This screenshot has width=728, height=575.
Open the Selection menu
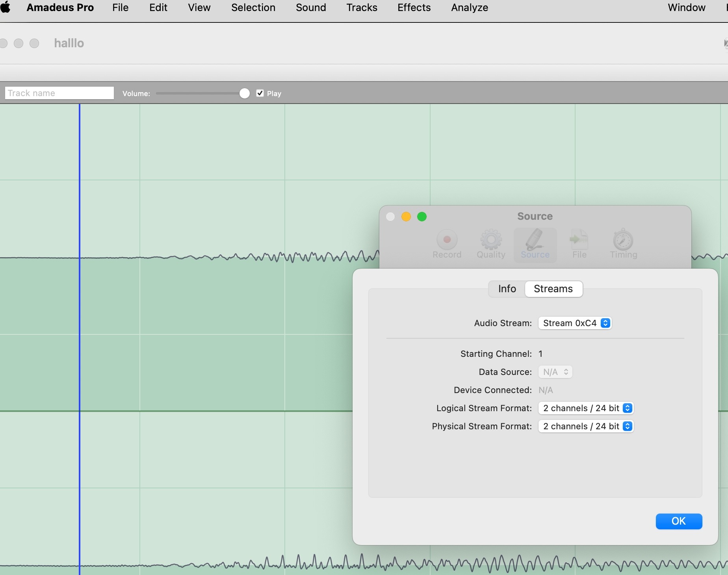click(253, 7)
